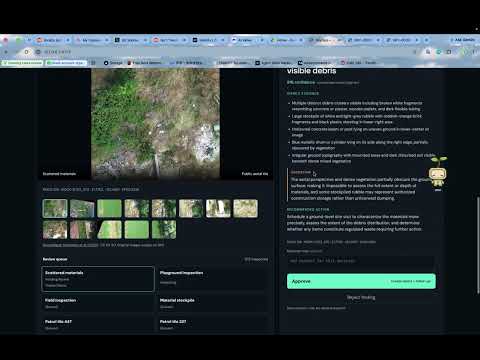Click the large aerial debris image
The image size is (480, 360).
pos(156,123)
